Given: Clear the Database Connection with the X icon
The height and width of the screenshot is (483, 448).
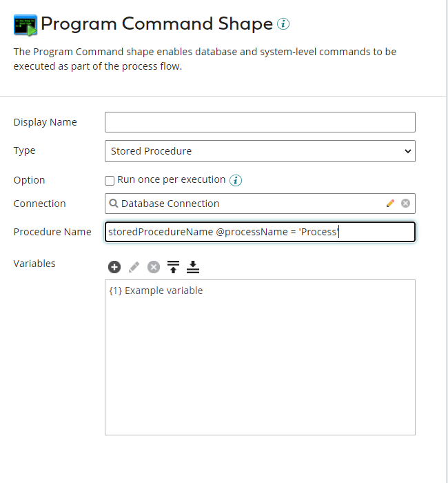Looking at the screenshot, I should [x=405, y=204].
